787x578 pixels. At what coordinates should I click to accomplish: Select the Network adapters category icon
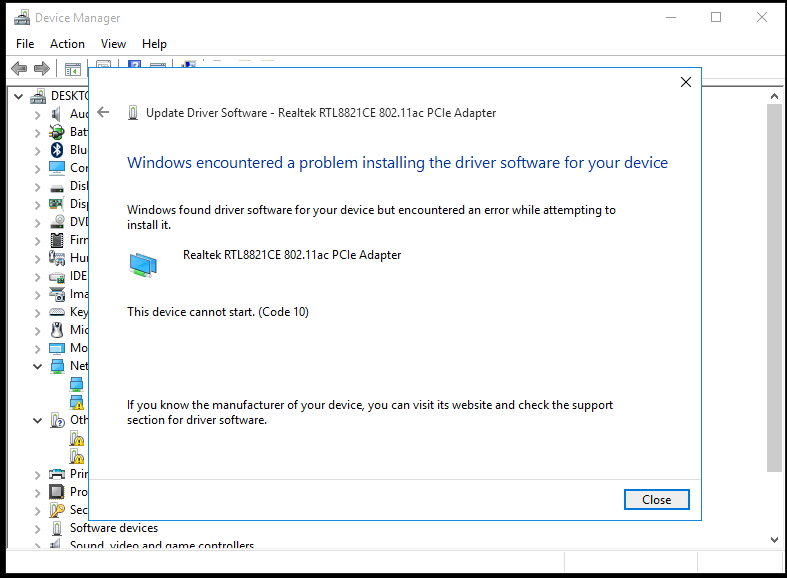57,366
